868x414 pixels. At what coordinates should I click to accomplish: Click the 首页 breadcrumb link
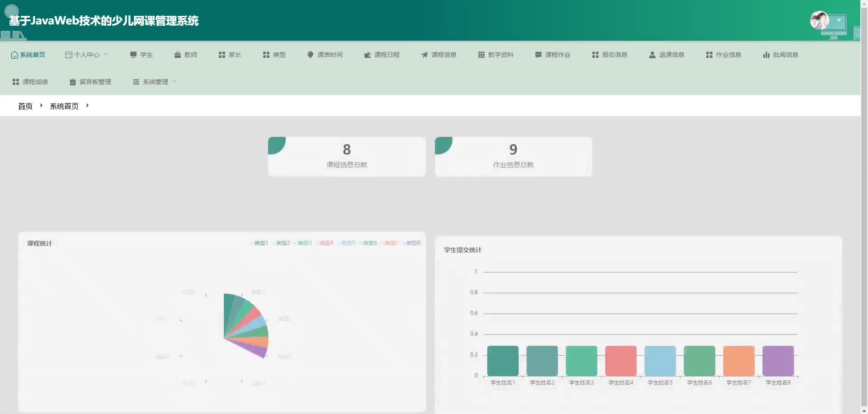click(25, 106)
